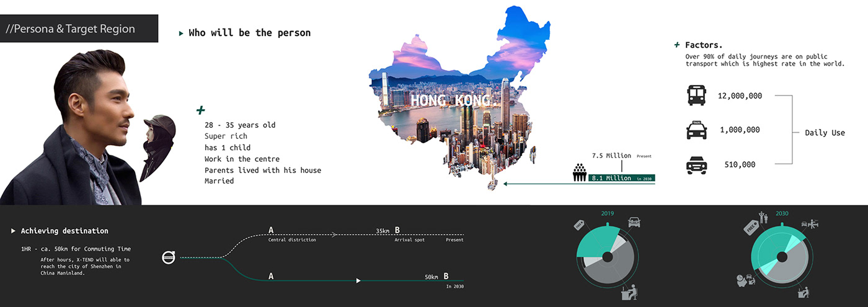Click the "Arrival spot" label
Image resolution: width=868 pixels, height=307 pixels.
[x=410, y=239]
